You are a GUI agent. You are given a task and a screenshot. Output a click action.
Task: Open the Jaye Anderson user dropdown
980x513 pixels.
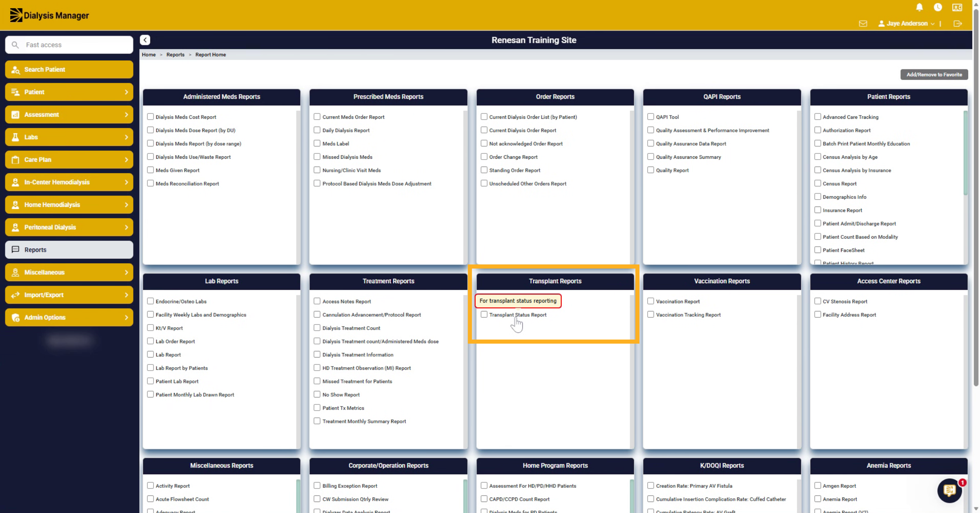tap(906, 24)
